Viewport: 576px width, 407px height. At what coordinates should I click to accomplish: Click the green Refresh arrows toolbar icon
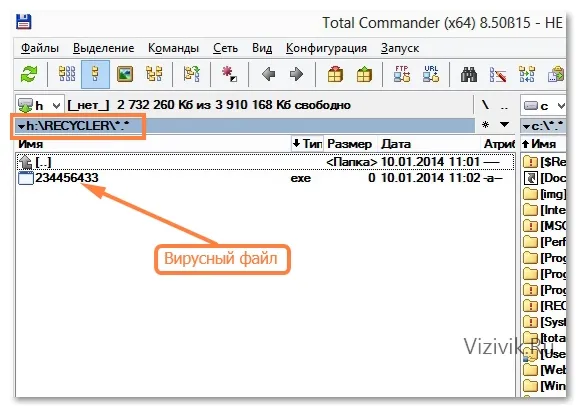coord(29,75)
